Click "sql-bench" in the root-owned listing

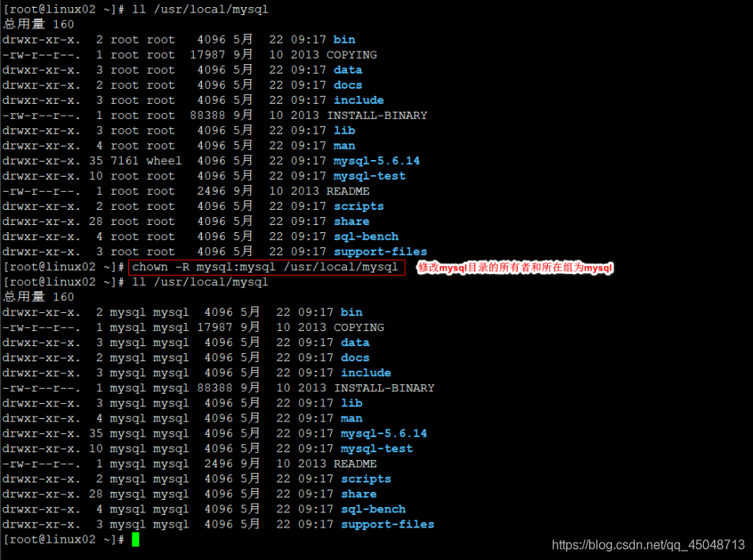[x=366, y=236]
